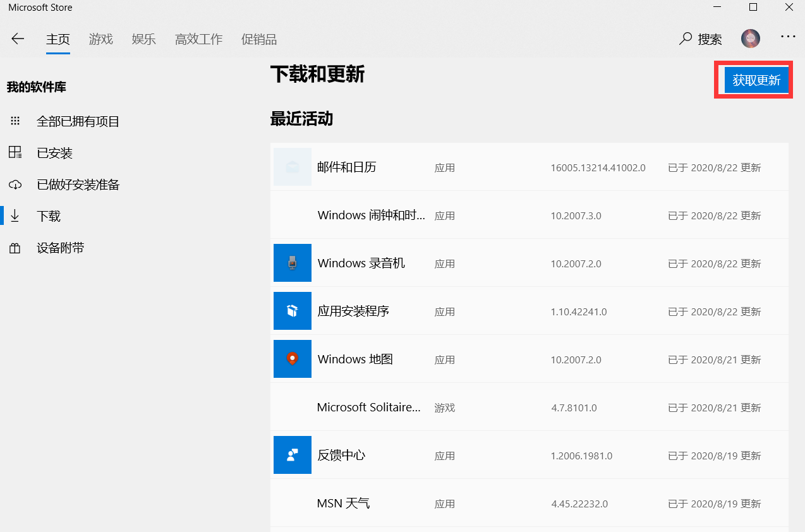Click the 搜索 text label

(710, 39)
